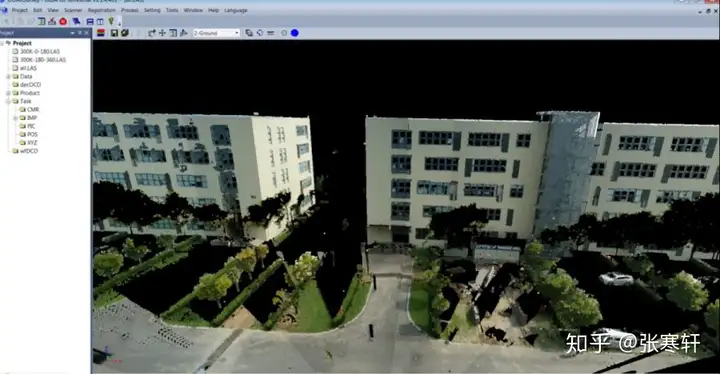Click the save-all disks icon in viewer toolbar
Viewport: 720px width, 374px height.
[x=124, y=33]
